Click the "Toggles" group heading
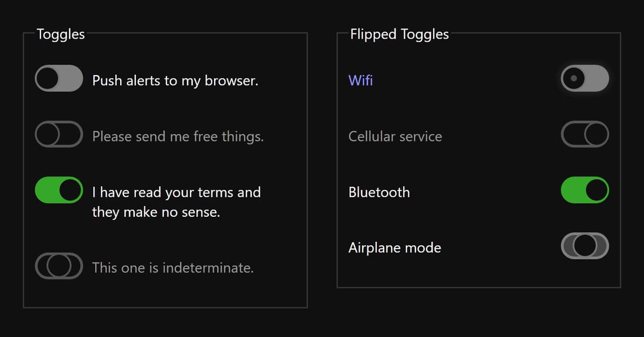The height and width of the screenshot is (337, 644). 61,34
